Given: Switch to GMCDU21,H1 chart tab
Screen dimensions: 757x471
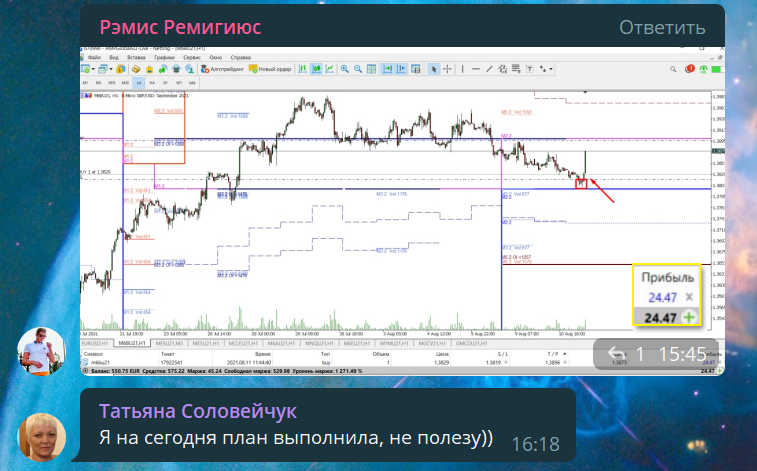Looking at the screenshot, I should pyautogui.click(x=471, y=343).
